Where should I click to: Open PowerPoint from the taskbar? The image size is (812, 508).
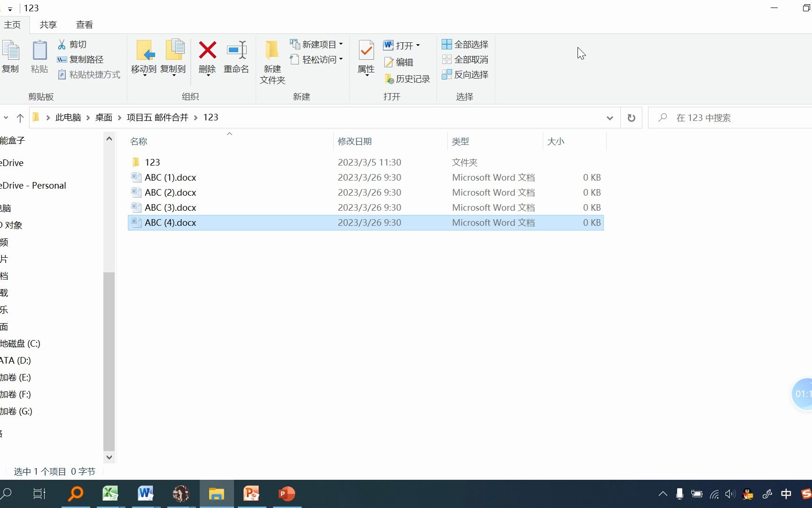pos(287,493)
